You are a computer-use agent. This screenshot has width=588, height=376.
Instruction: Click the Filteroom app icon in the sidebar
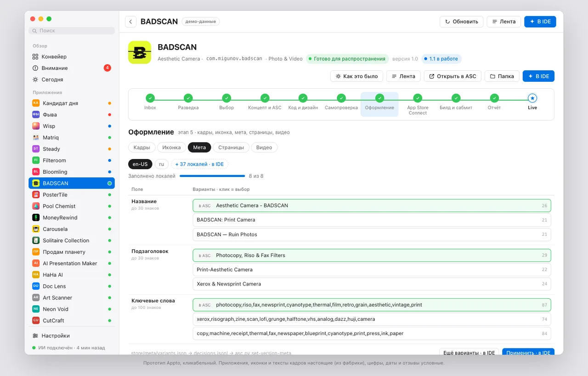coord(36,160)
